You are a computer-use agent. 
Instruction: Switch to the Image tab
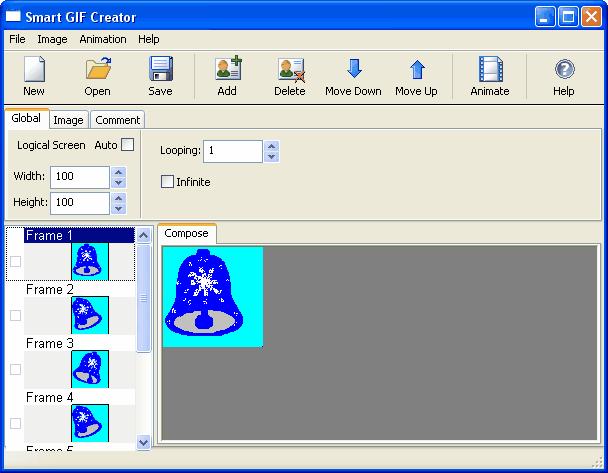[69, 120]
